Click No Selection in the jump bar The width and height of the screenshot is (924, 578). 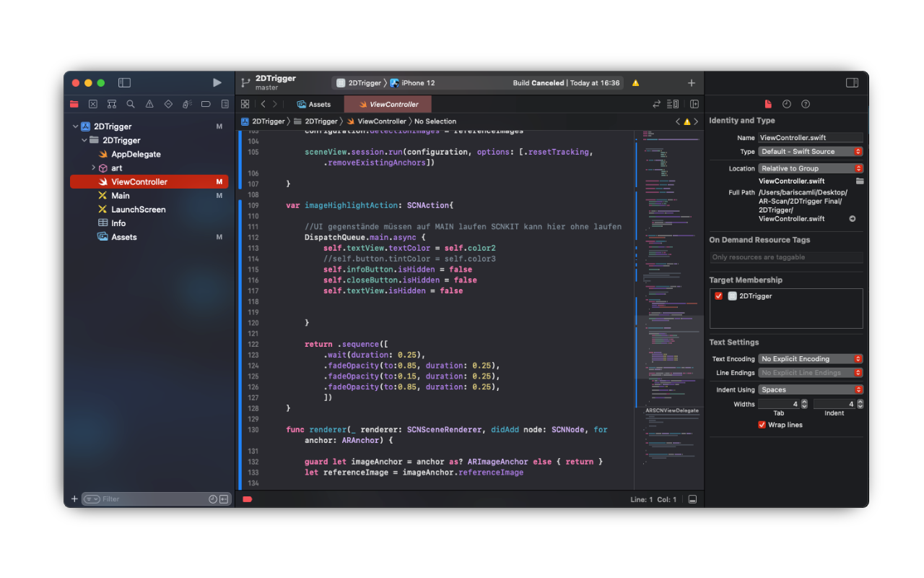[435, 121]
